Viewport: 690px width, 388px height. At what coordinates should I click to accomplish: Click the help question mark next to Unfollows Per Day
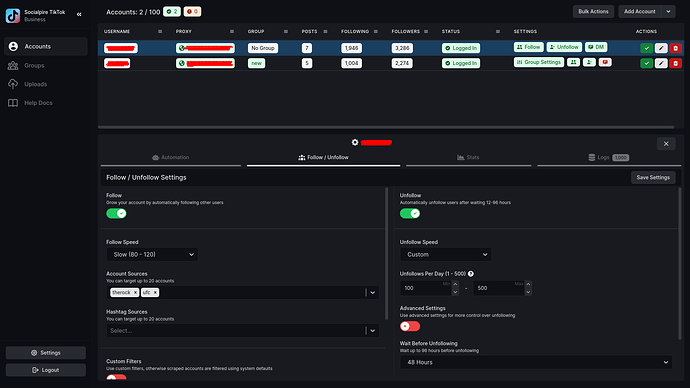click(x=471, y=274)
